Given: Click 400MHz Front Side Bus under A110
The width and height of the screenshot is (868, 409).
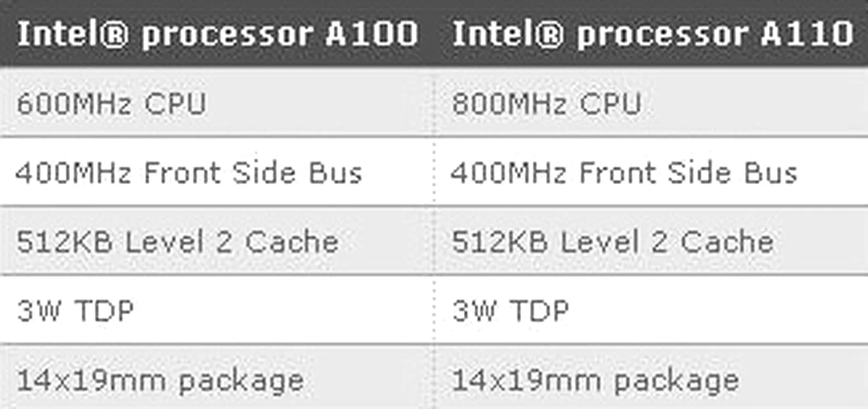Looking at the screenshot, I should [x=651, y=171].
